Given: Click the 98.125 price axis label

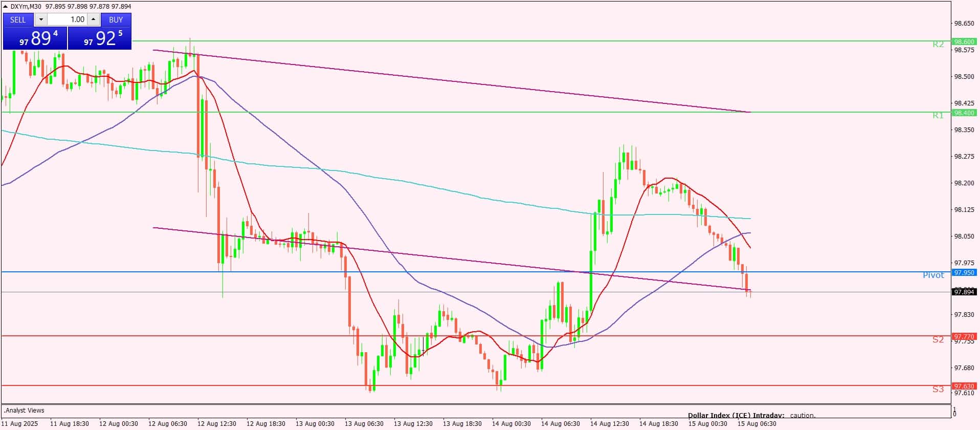Looking at the screenshot, I should tap(964, 210).
